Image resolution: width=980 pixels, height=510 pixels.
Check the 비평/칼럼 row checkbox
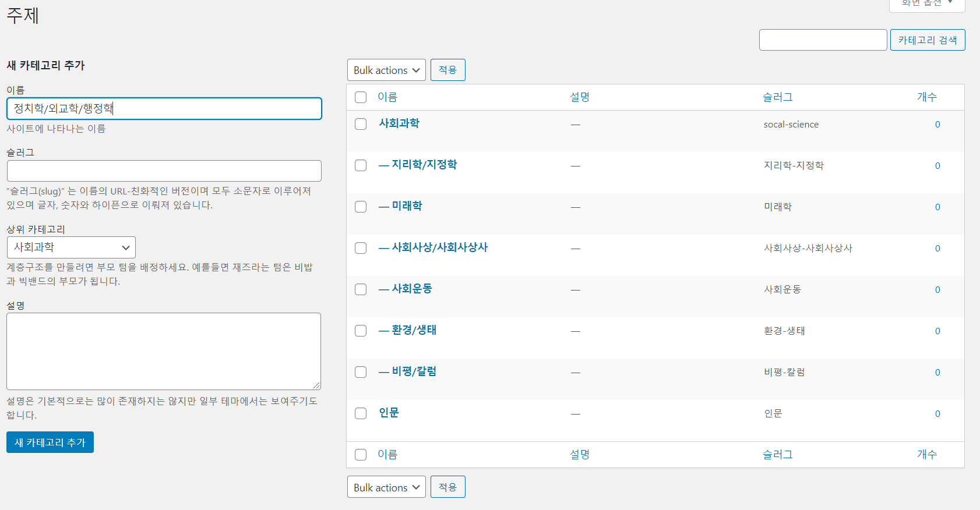[361, 372]
